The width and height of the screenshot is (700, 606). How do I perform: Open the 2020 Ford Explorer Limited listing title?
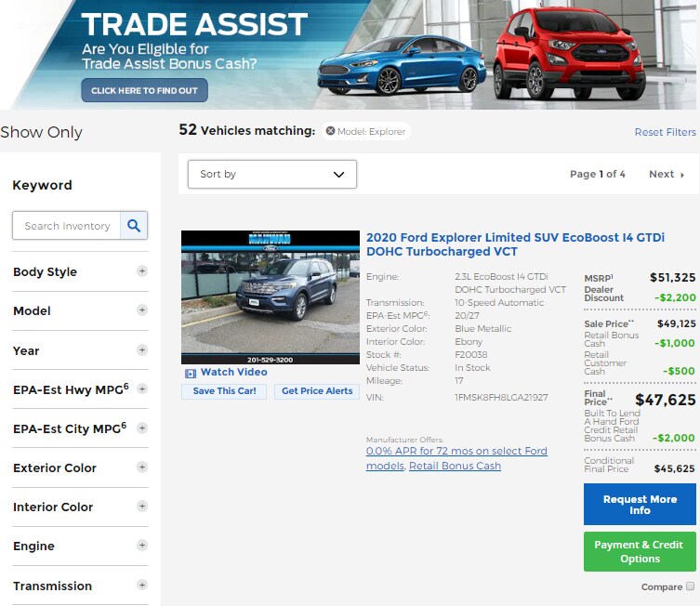click(x=515, y=244)
